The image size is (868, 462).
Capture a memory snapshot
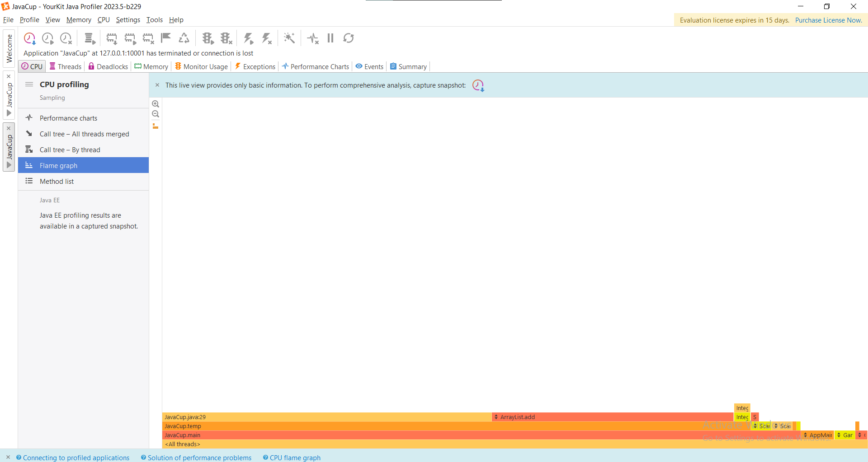pos(112,38)
